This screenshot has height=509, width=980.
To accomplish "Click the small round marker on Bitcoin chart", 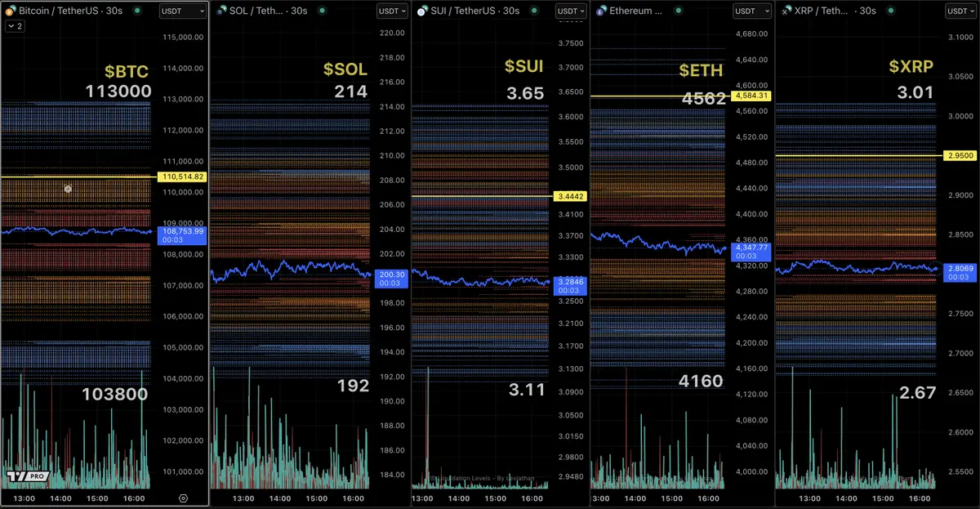I will tap(69, 189).
